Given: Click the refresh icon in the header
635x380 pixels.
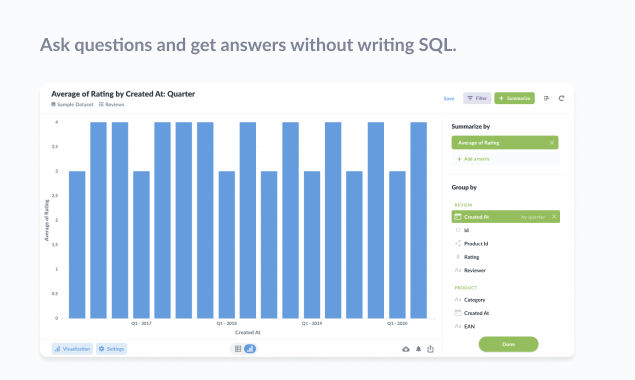Looking at the screenshot, I should [561, 98].
